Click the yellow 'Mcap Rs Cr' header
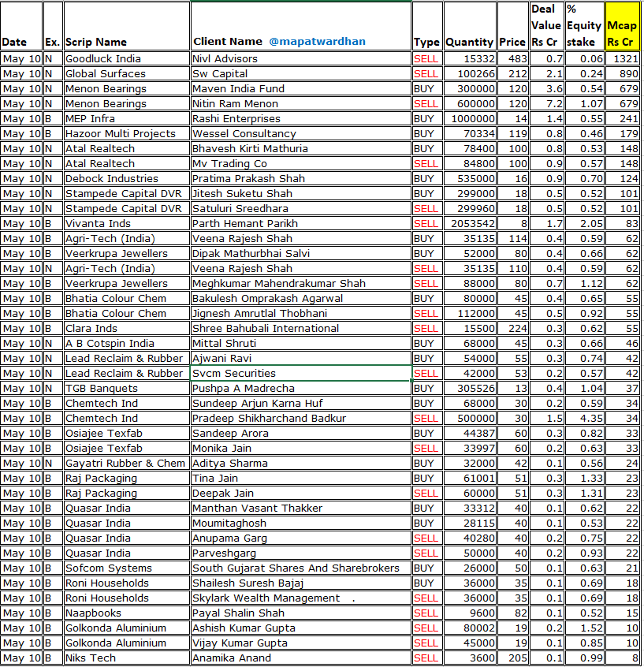The height and width of the screenshot is (667, 644). point(622,26)
